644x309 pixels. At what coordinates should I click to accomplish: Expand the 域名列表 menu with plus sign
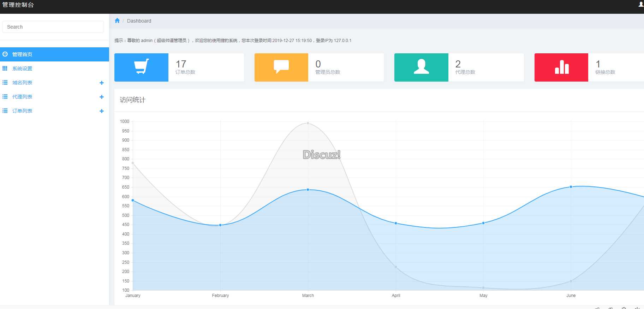click(x=102, y=83)
